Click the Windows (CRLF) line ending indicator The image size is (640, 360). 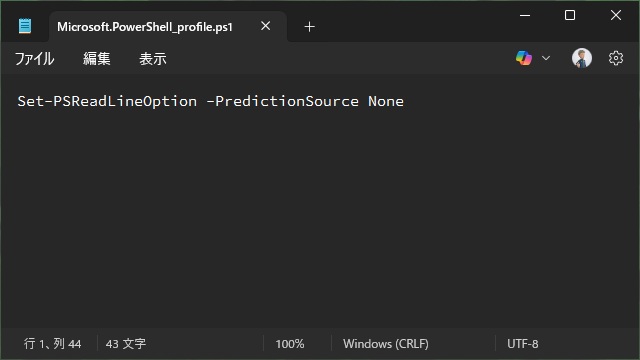click(x=386, y=344)
